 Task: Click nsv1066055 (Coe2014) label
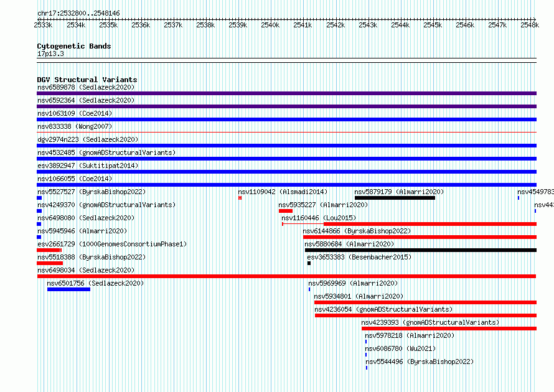[75, 179]
